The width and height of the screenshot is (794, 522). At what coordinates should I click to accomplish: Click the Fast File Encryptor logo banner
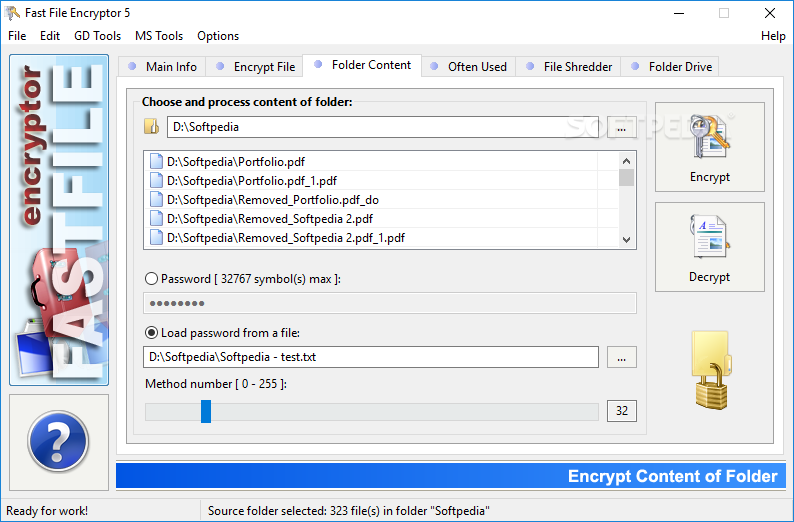tap(59, 220)
